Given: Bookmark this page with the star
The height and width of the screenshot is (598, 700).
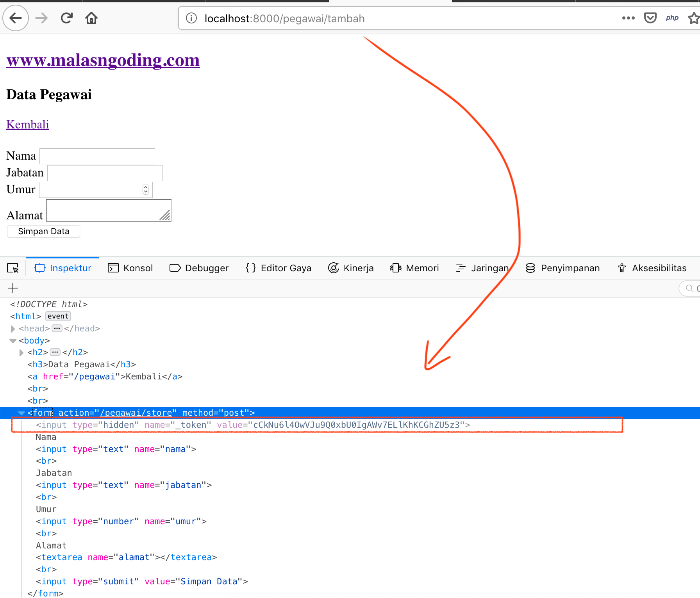Looking at the screenshot, I should 692,18.
